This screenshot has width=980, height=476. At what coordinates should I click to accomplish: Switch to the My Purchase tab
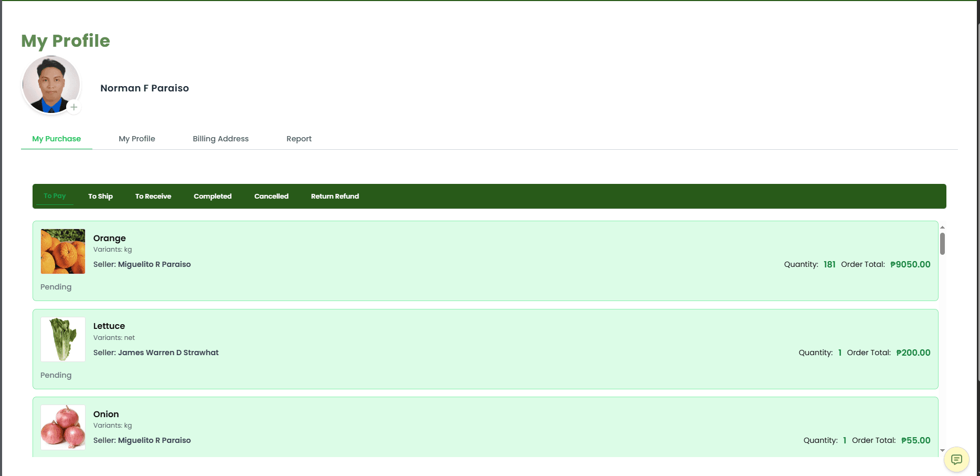pos(57,139)
